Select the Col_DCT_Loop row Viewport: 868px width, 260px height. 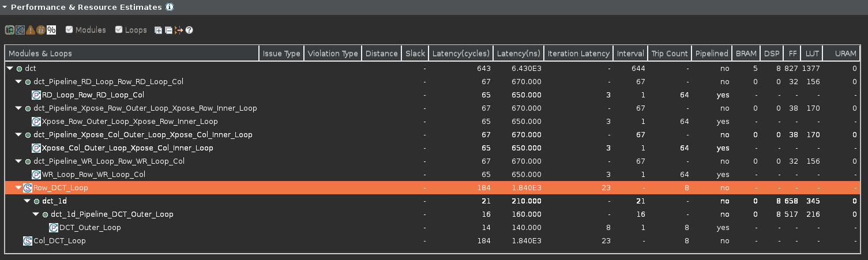point(59,241)
